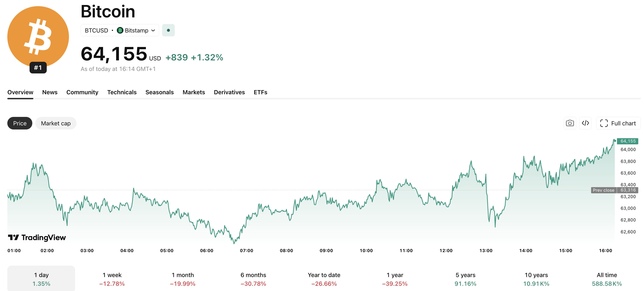
Task: Switch chart to Market cap
Action: click(x=56, y=123)
